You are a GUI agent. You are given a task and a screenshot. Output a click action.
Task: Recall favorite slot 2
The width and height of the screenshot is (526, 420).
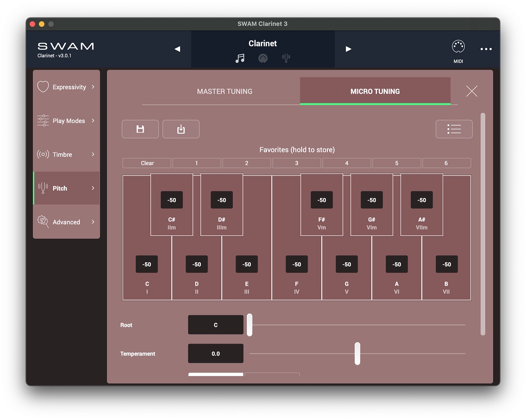[x=247, y=163]
